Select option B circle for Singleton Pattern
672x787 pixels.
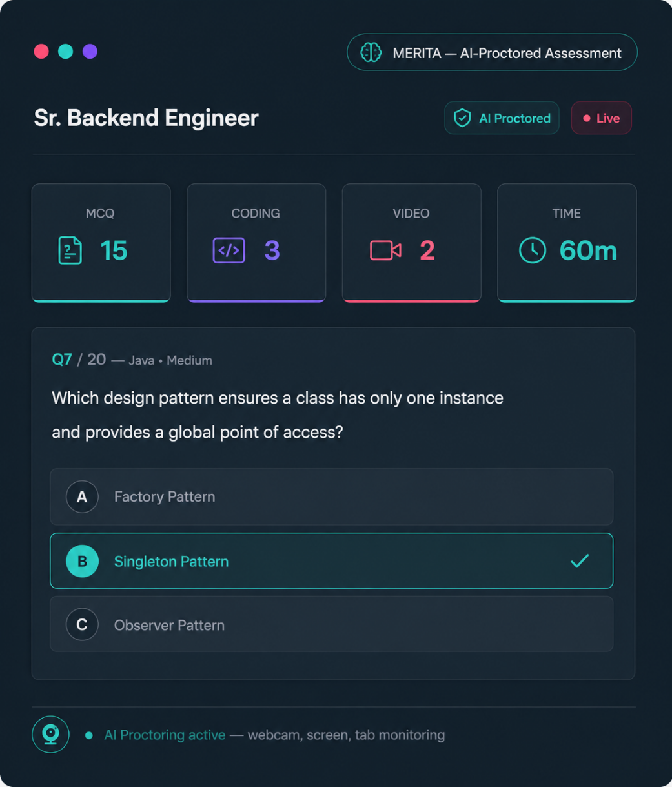(x=82, y=561)
